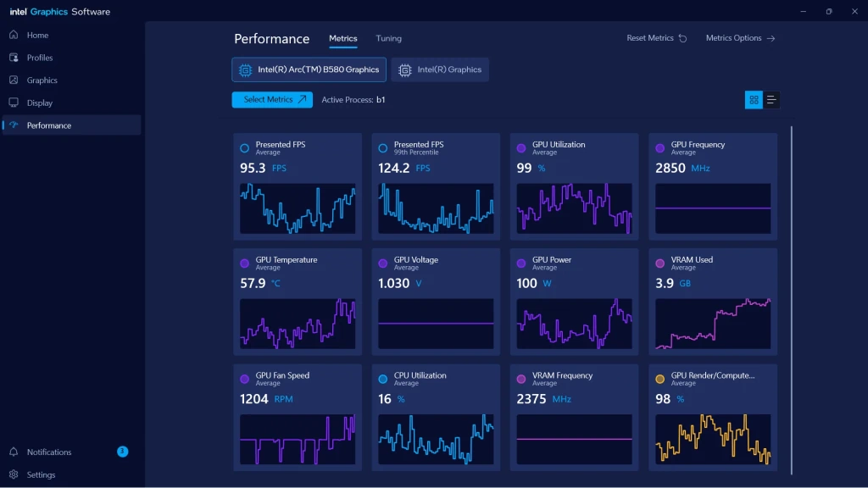The width and height of the screenshot is (868, 488).
Task: Click the Select Metrics button
Action: (x=272, y=100)
